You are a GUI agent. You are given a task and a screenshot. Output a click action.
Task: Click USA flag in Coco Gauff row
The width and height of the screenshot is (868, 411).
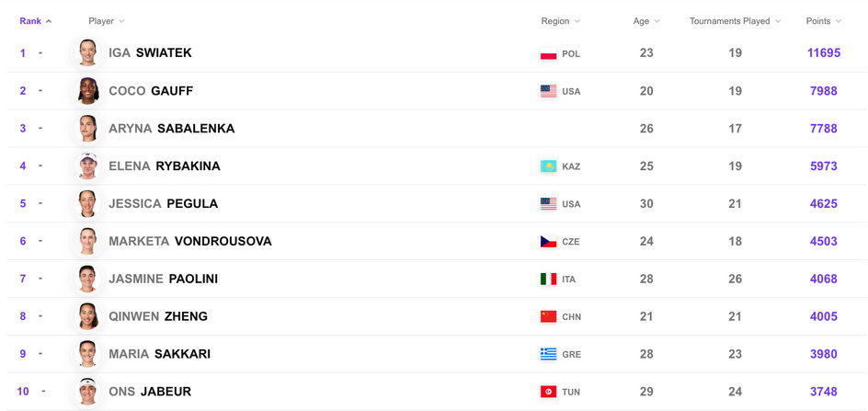point(548,91)
